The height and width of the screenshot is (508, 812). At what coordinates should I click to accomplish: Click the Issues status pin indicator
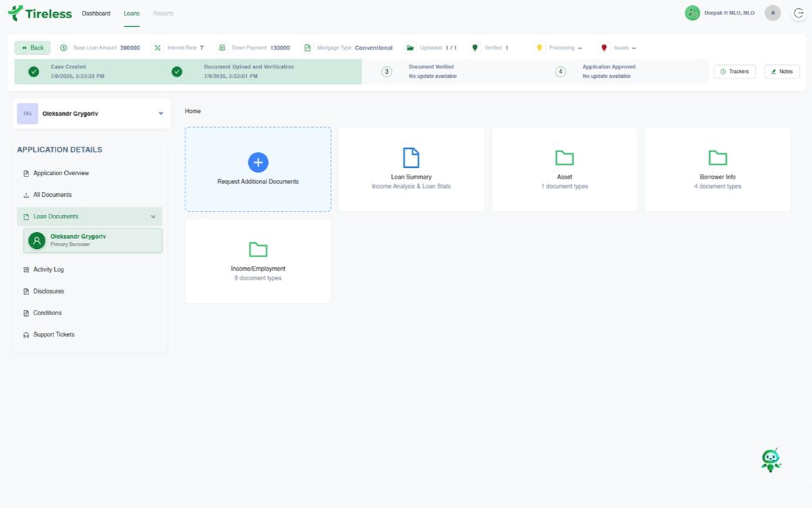click(x=604, y=47)
